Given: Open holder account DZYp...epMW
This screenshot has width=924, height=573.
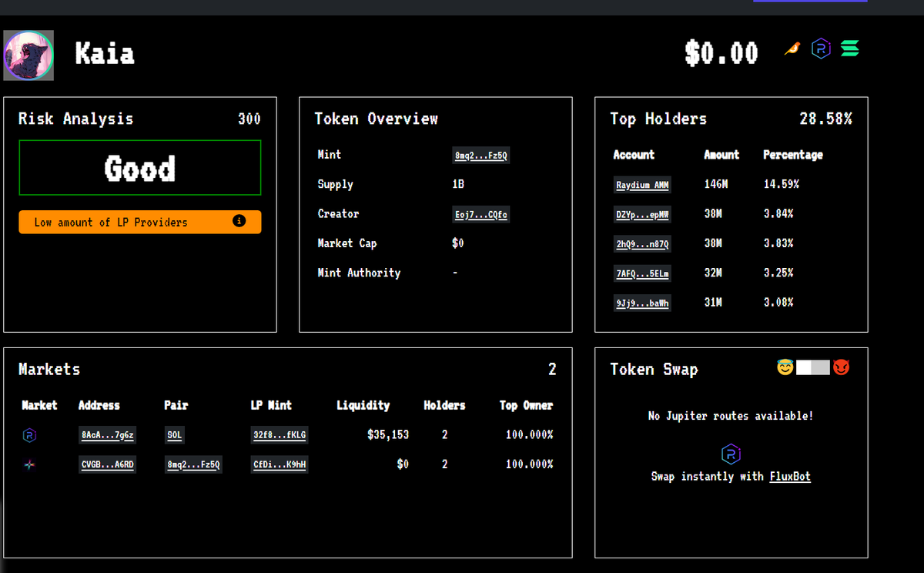Looking at the screenshot, I should pyautogui.click(x=642, y=214).
